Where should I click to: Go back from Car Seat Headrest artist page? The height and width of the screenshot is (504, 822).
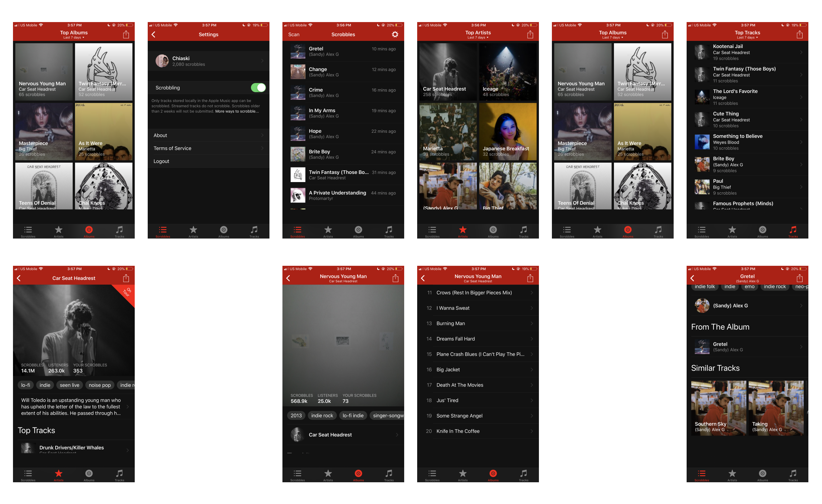coord(19,278)
